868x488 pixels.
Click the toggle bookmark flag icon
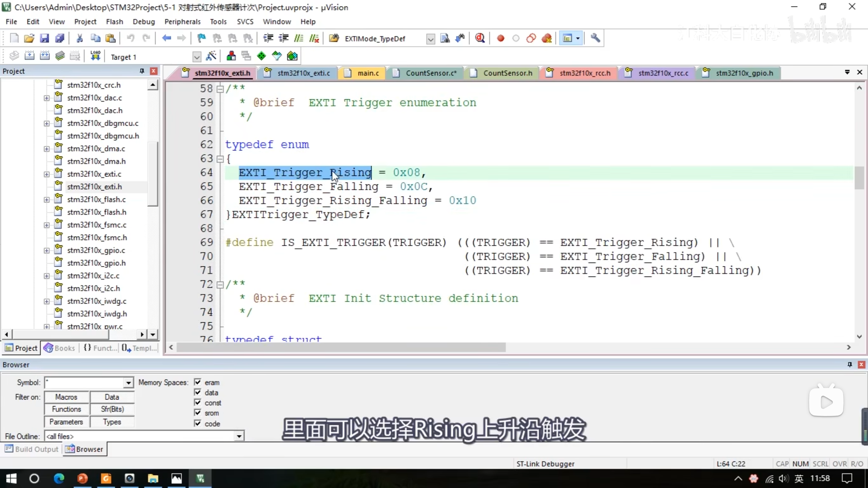201,38
